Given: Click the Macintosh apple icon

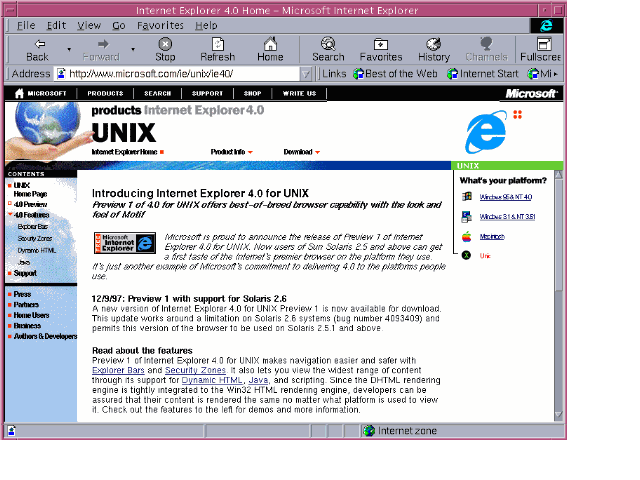Looking at the screenshot, I should pyautogui.click(x=467, y=236).
